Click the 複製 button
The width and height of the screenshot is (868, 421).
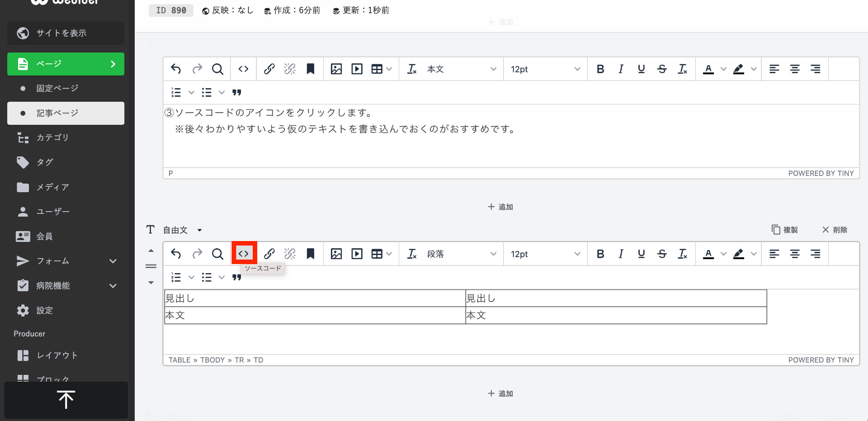tap(785, 230)
